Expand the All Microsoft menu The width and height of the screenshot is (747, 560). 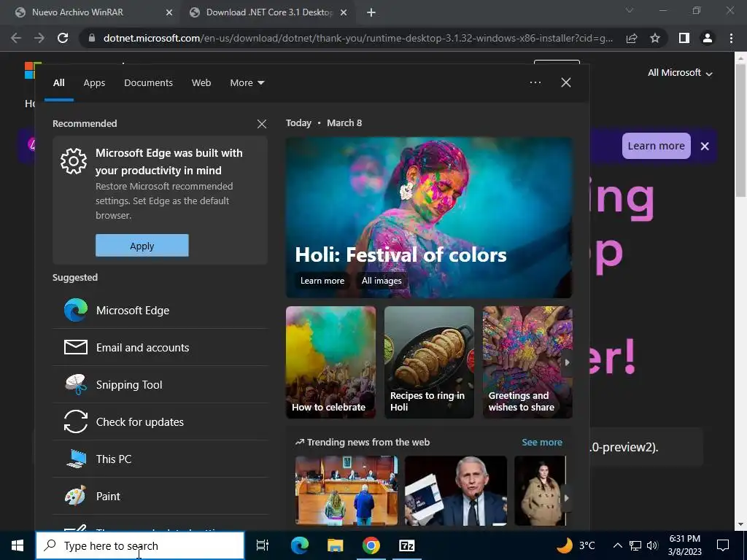(680, 73)
